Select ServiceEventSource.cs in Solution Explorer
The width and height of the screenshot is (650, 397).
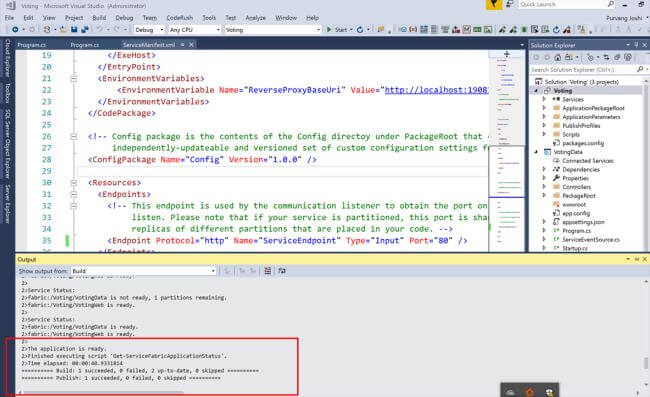(590, 240)
